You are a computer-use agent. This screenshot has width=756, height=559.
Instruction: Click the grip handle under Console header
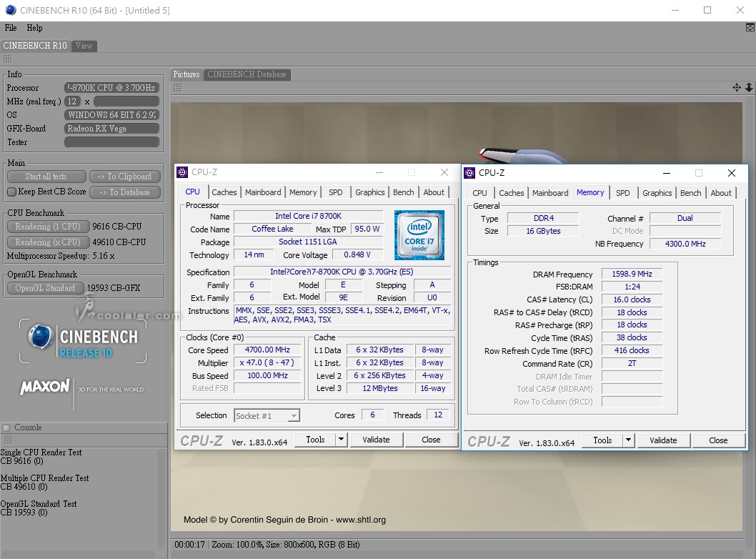click(7, 440)
